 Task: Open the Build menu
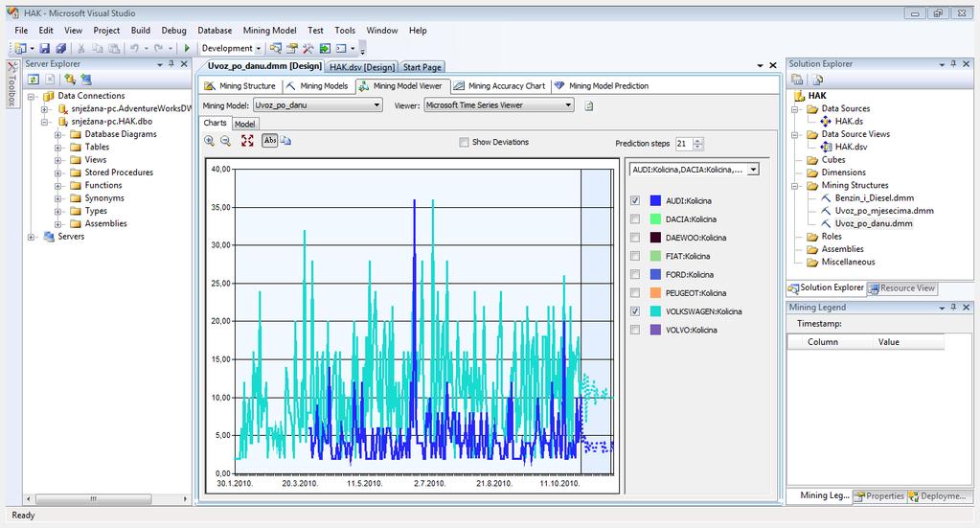click(140, 30)
